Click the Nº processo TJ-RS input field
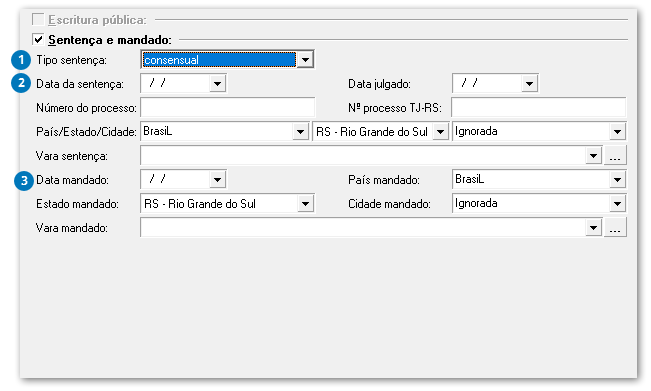This screenshot has width=651, height=391. [x=538, y=108]
